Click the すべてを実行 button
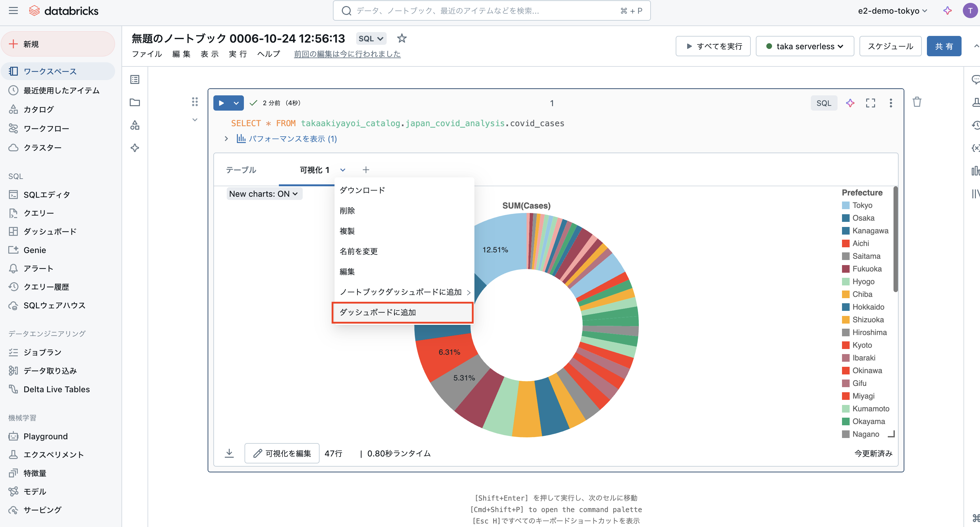980x527 pixels. click(713, 46)
